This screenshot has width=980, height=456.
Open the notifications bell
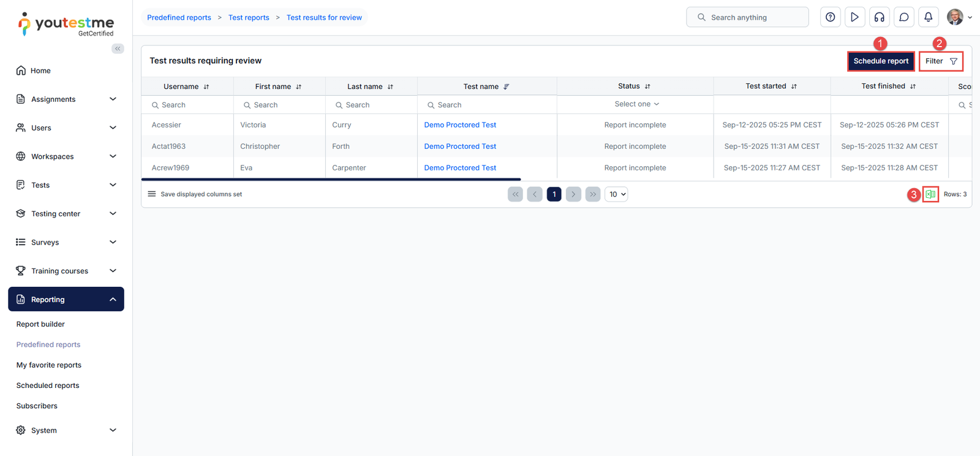point(928,17)
